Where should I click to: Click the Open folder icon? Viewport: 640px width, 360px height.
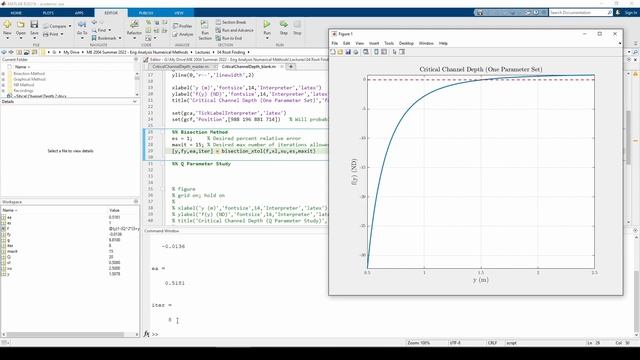coord(21,25)
